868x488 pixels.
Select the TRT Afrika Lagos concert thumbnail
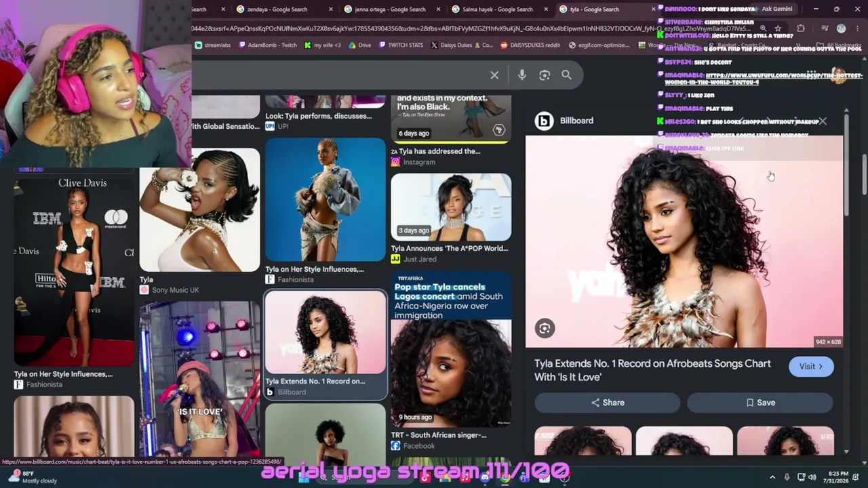pyautogui.click(x=451, y=349)
